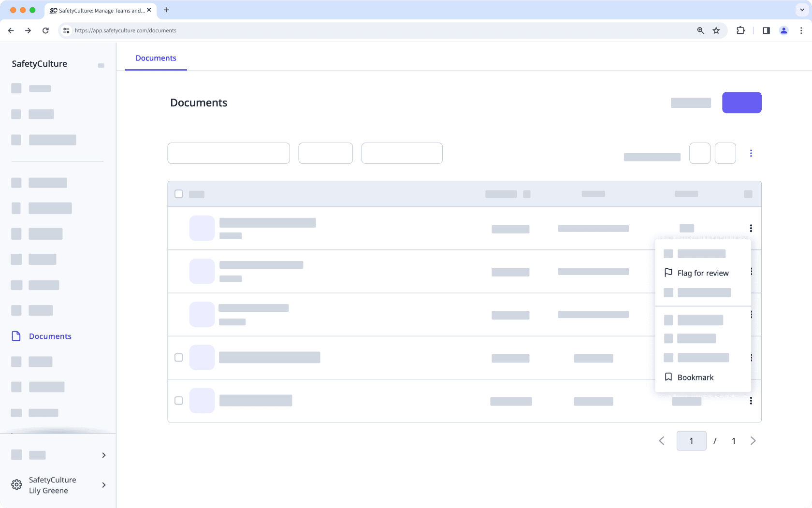Open the browser extensions puzzle icon
The image size is (812, 508).
740,30
